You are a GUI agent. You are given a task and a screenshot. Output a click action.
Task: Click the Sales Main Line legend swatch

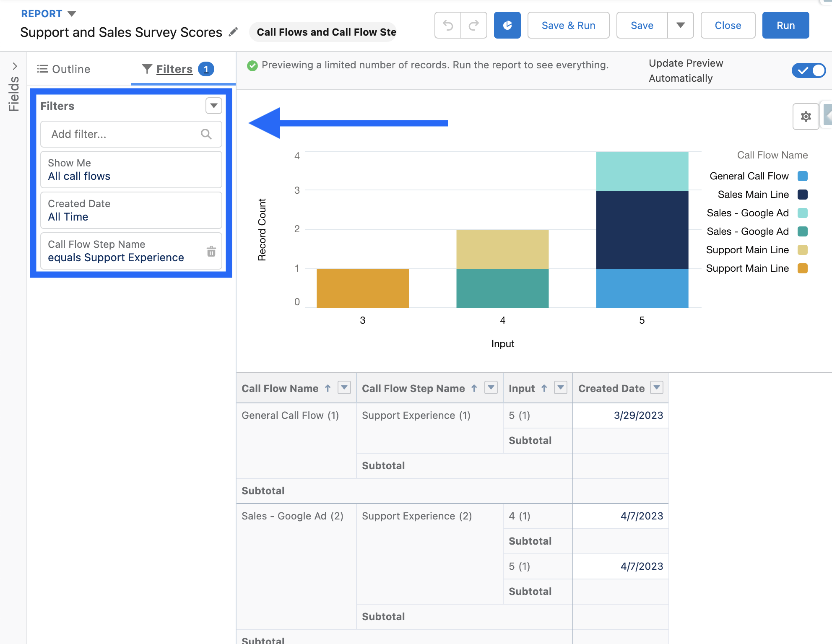(802, 195)
